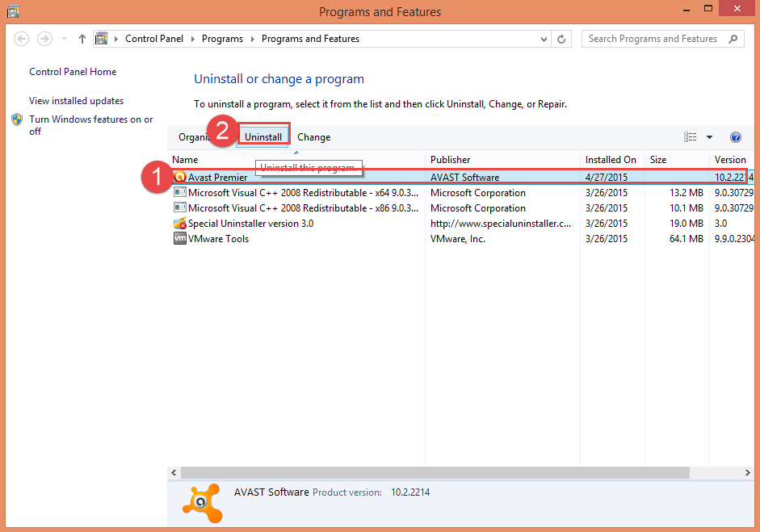Select Programs in the breadcrumb
The width and height of the screenshot is (760, 532).
[x=222, y=39]
